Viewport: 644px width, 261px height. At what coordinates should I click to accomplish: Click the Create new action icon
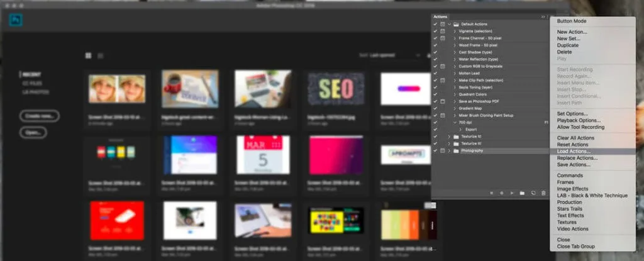click(x=533, y=192)
